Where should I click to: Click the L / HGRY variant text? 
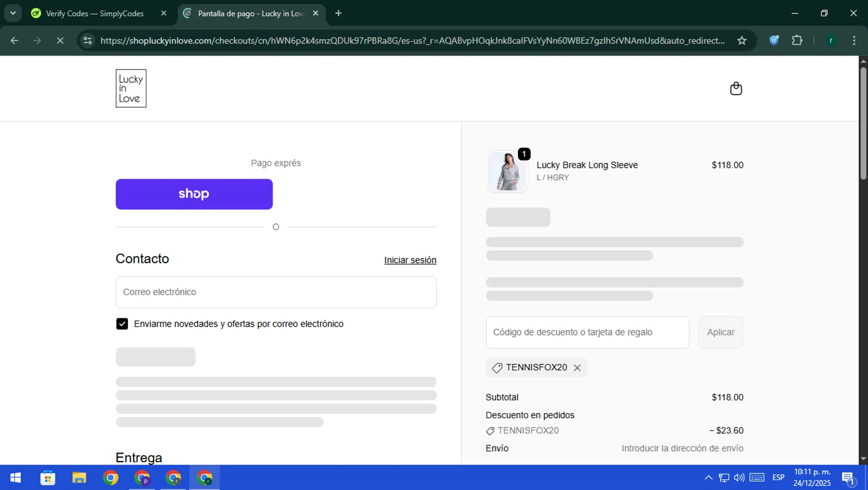pyautogui.click(x=553, y=178)
